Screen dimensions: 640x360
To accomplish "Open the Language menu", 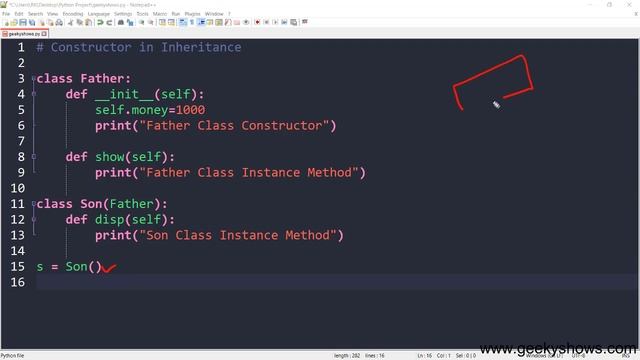I will pos(99,14).
